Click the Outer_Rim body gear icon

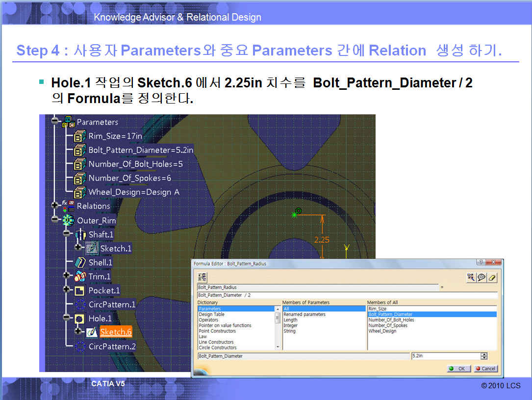(69, 220)
